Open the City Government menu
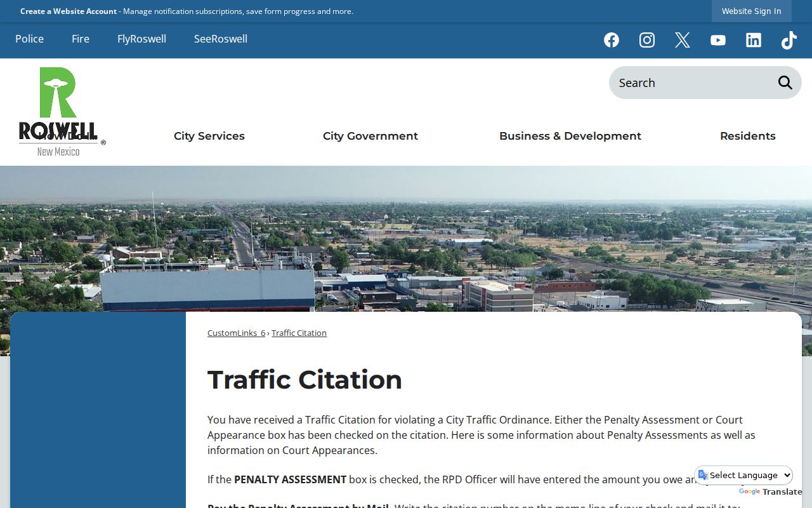Viewport: 812px width, 508px height. coord(370,136)
